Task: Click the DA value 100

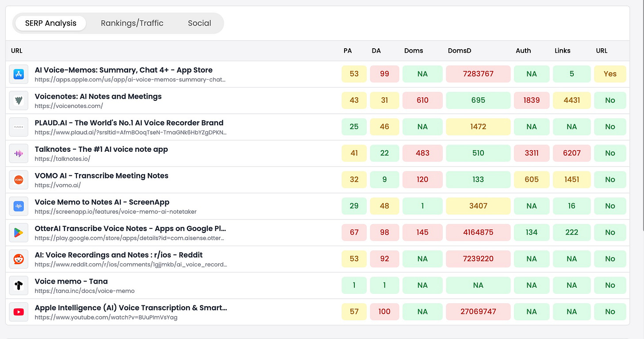Action: [385, 312]
